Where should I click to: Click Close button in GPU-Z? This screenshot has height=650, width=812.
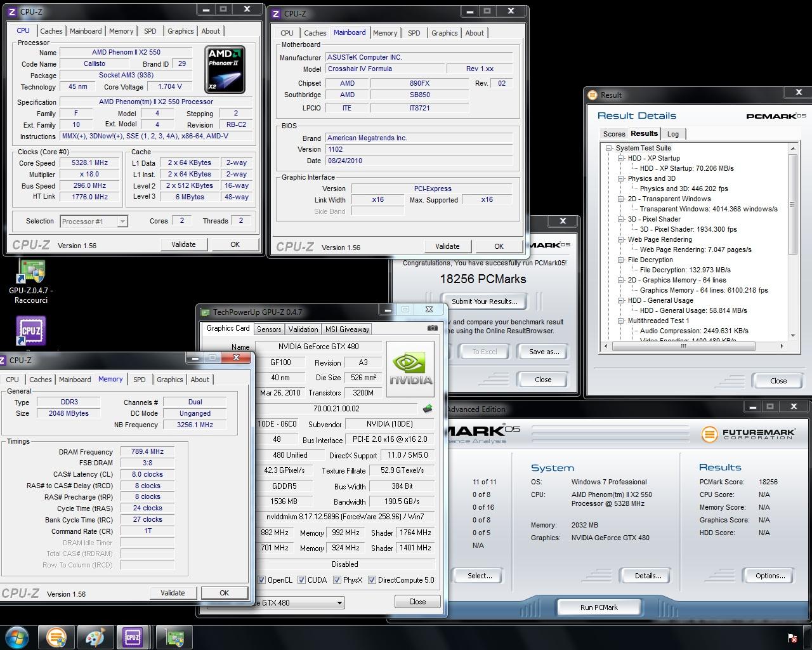point(417,602)
